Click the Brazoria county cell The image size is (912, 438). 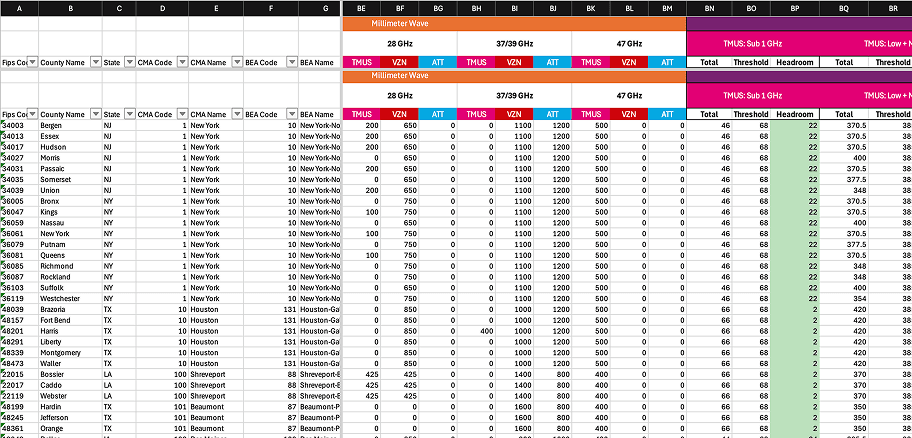(70, 309)
